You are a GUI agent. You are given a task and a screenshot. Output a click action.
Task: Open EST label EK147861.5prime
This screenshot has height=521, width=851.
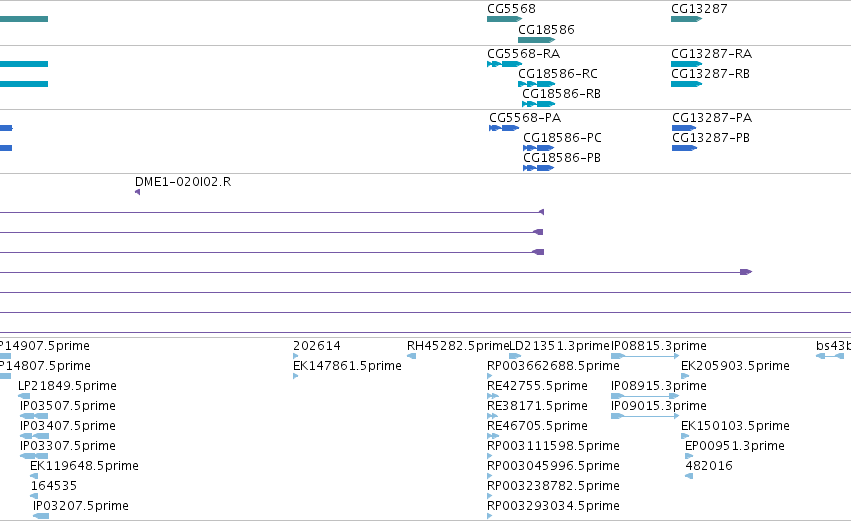point(347,366)
